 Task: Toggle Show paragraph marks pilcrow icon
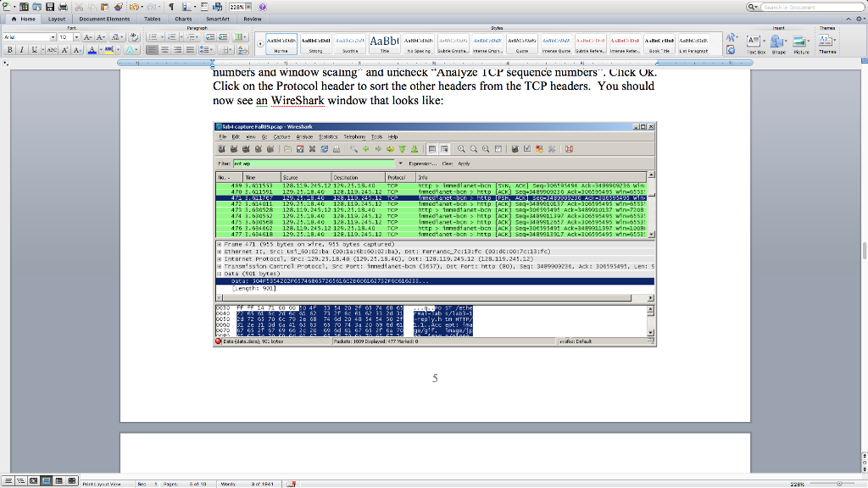[x=171, y=7]
